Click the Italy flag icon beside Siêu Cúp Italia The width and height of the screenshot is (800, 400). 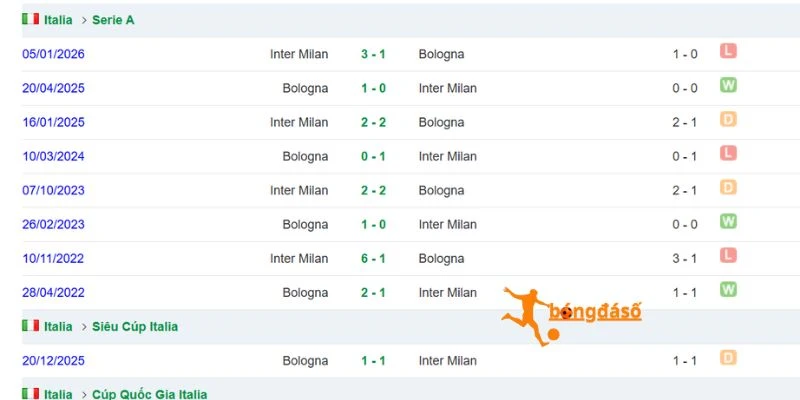point(31,326)
